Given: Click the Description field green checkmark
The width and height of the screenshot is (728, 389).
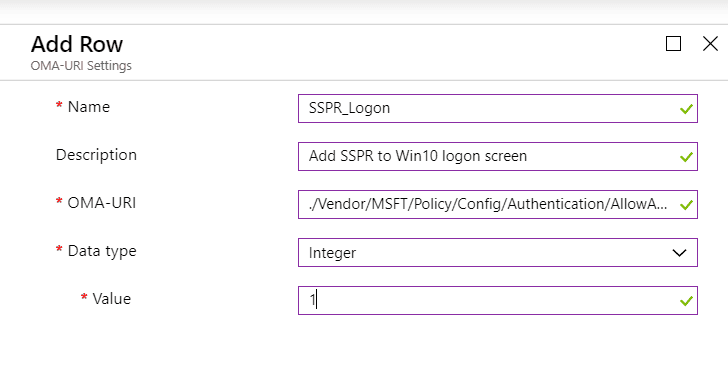Looking at the screenshot, I should point(686,157).
